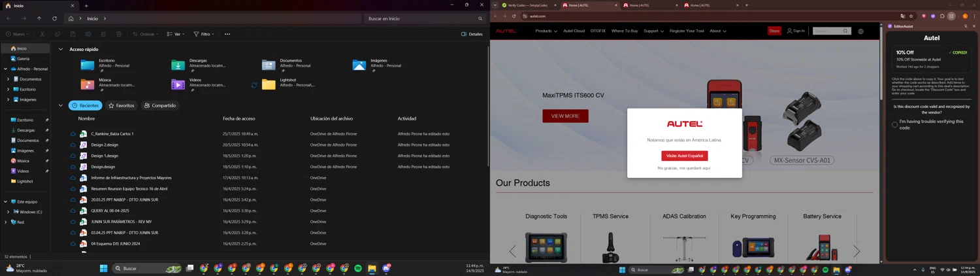980x276 pixels.
Task: Open the Products dropdown on Autel navbar
Action: (546, 31)
